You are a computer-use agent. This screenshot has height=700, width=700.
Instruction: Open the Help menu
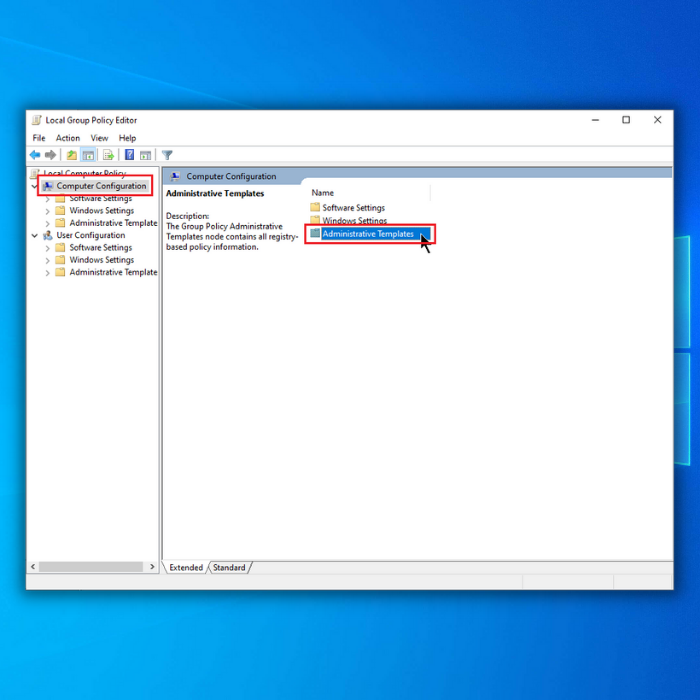point(127,138)
